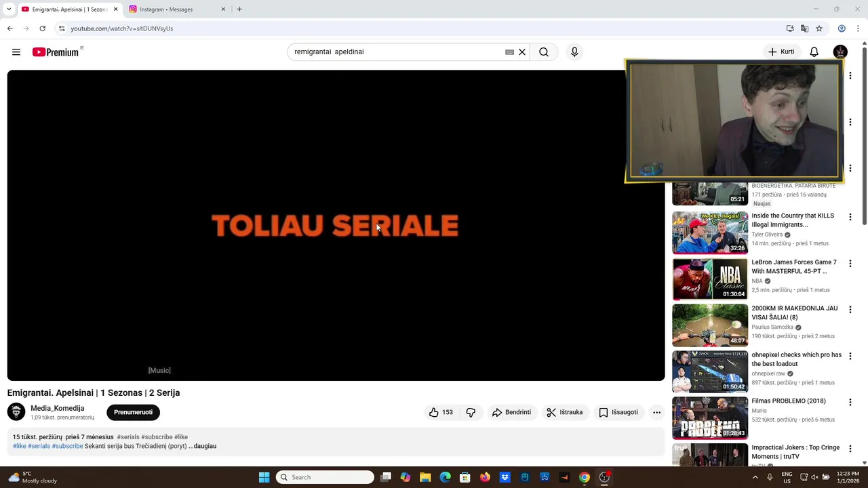Screen dimensions: 868x488
Task: Close the Emigrantai YouTube tab
Action: coord(115,9)
